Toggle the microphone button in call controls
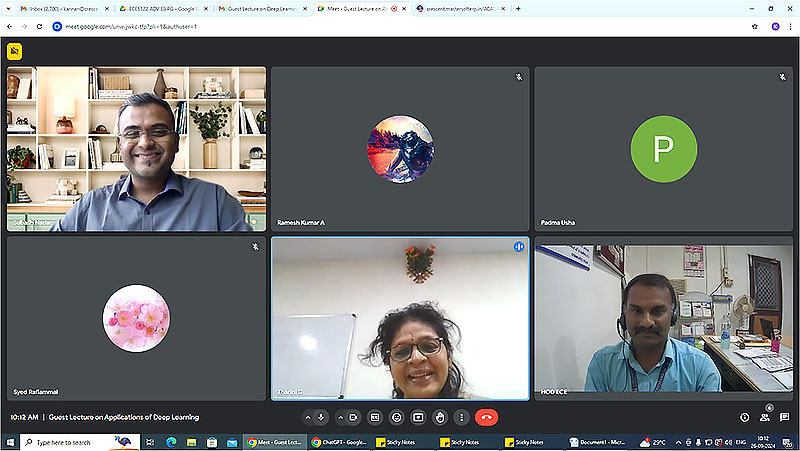 click(x=320, y=417)
